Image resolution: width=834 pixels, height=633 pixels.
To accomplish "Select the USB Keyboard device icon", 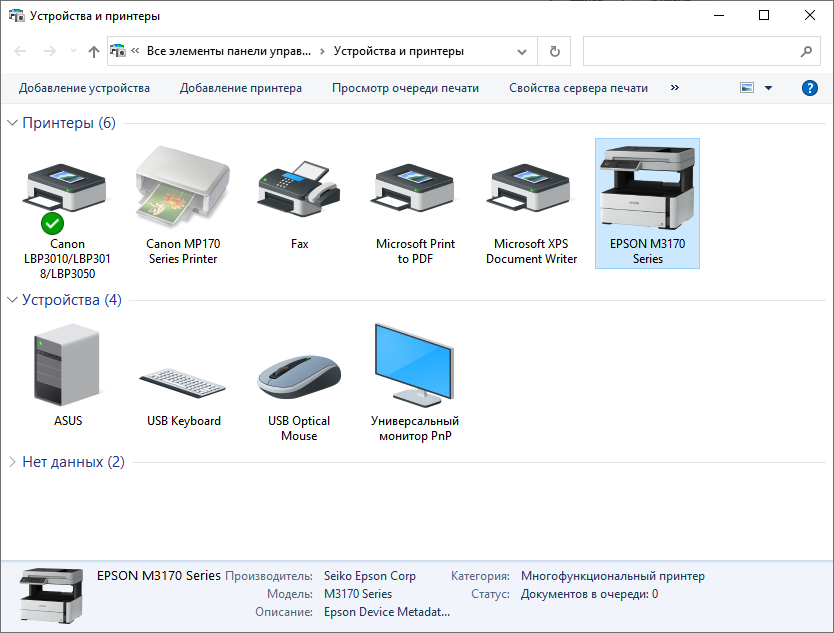I will (x=182, y=382).
